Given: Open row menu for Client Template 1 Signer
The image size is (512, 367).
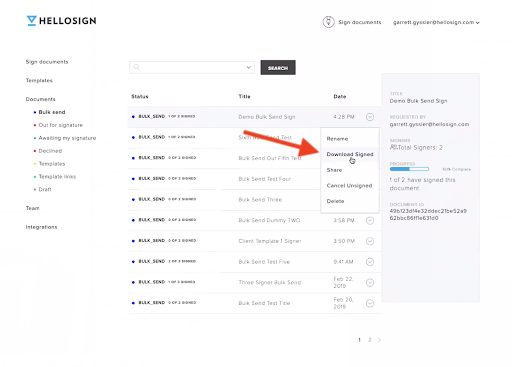Looking at the screenshot, I should point(370,241).
